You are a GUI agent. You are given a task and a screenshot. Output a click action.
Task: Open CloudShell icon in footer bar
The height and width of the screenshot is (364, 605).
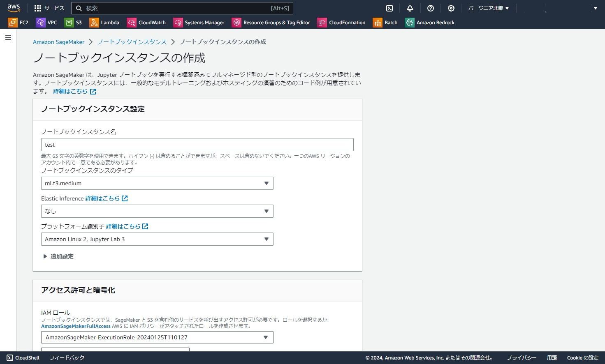click(10, 358)
